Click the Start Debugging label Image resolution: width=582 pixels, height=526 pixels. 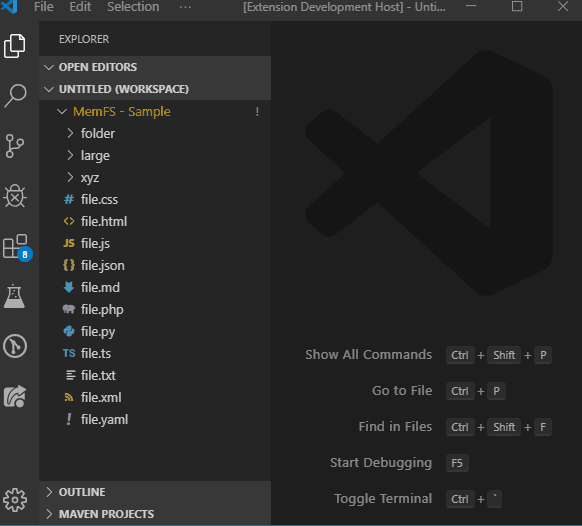point(381,463)
